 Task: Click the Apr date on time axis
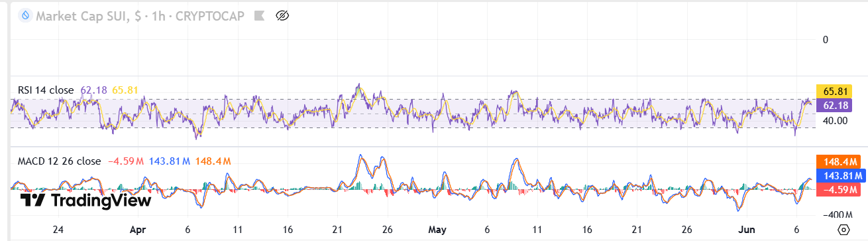point(137,230)
